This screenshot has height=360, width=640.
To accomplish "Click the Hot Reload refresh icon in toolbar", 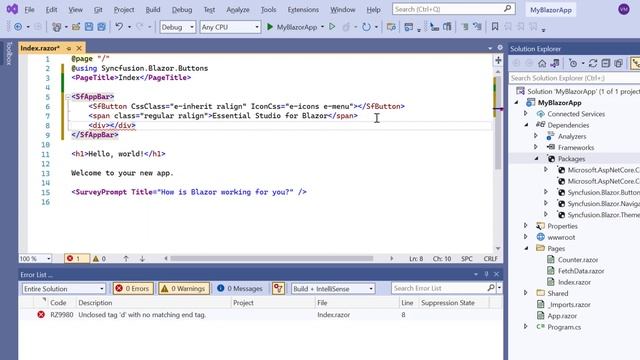I will [x=367, y=27].
